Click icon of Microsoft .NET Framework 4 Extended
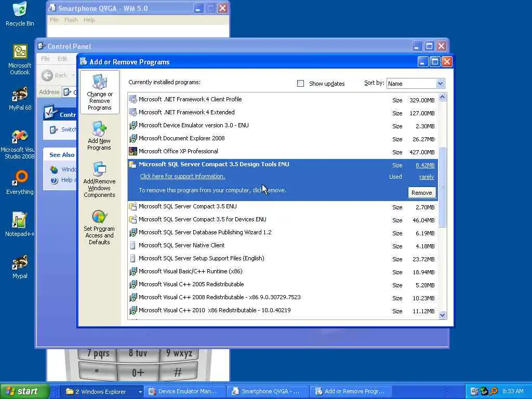This screenshot has height=399, width=532. coord(133,112)
